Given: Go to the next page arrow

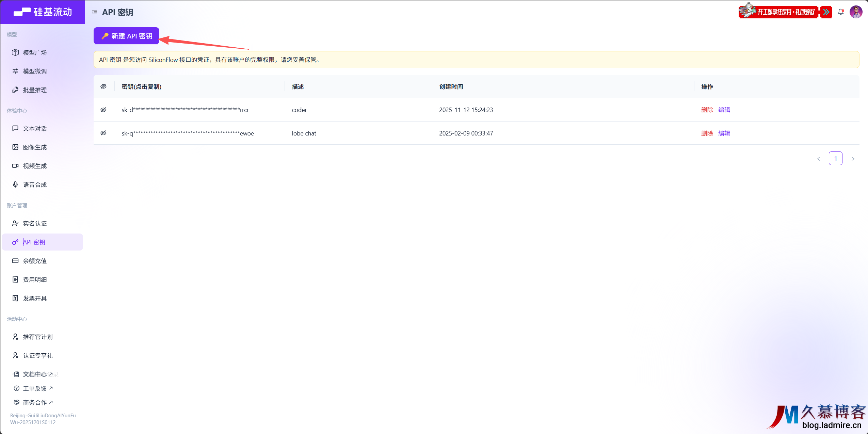Looking at the screenshot, I should [853, 159].
